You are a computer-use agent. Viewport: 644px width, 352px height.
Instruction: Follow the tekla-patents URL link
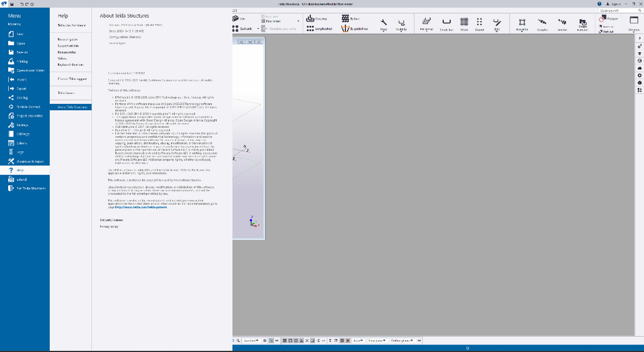pyautogui.click(x=141, y=207)
